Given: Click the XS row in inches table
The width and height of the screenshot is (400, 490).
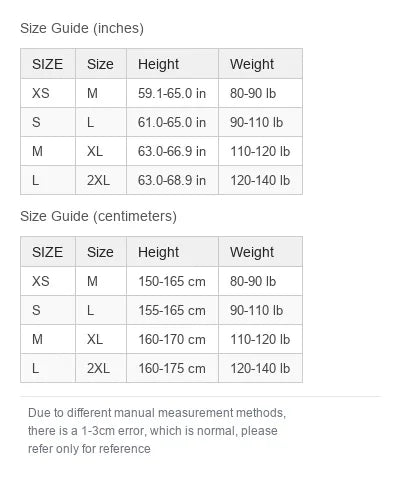Looking at the screenshot, I should point(161,93).
